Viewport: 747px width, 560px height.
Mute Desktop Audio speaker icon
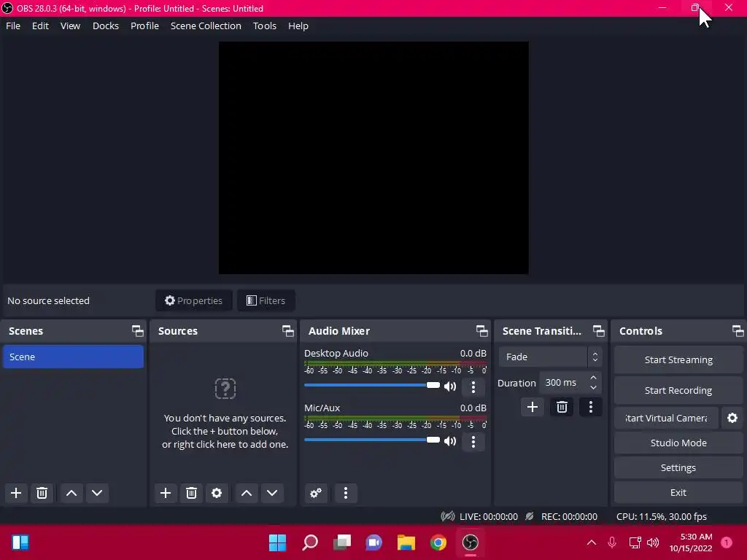tap(450, 386)
